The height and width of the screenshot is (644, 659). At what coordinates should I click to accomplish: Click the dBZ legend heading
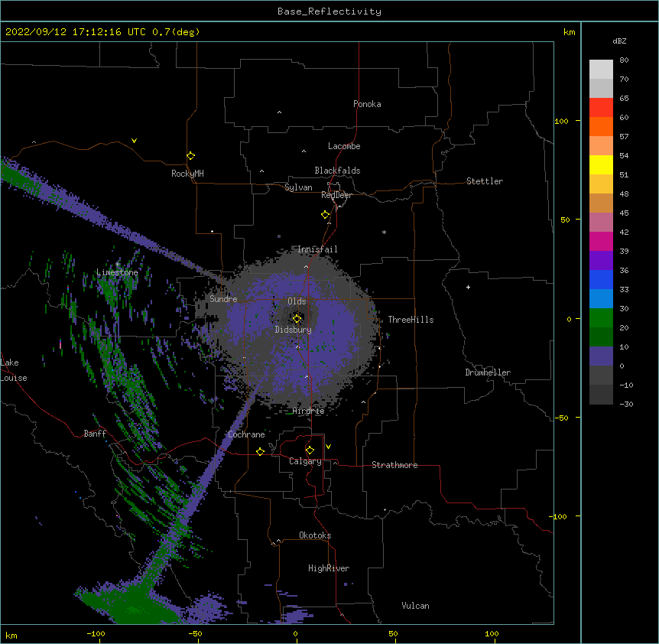pos(619,41)
